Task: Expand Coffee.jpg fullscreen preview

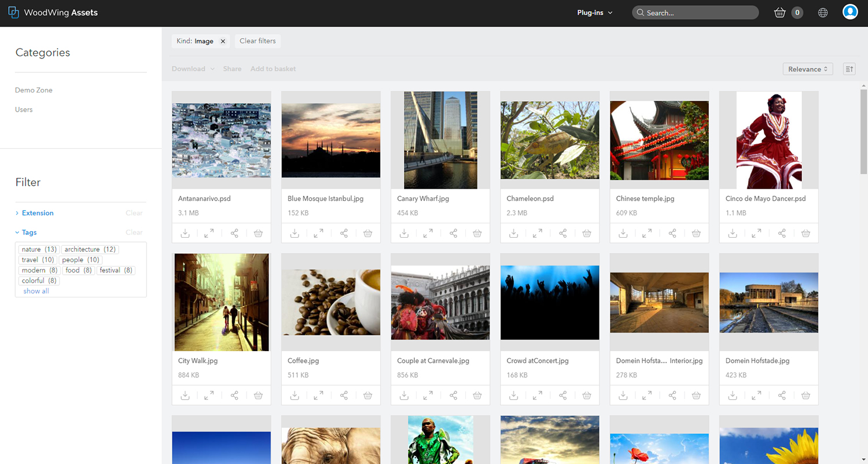Action: pos(318,395)
